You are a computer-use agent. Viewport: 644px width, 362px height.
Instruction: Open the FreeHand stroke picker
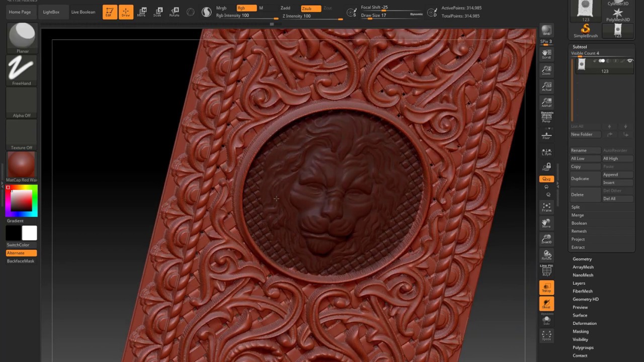click(22, 70)
